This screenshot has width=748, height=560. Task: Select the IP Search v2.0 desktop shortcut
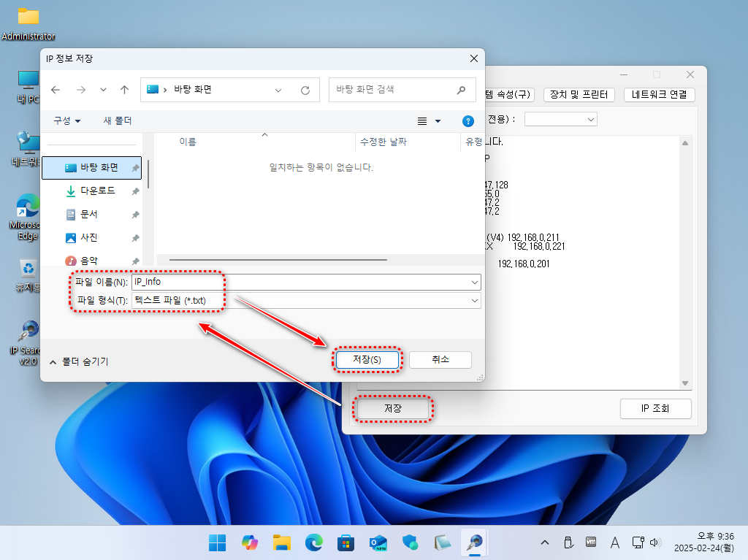(27, 342)
